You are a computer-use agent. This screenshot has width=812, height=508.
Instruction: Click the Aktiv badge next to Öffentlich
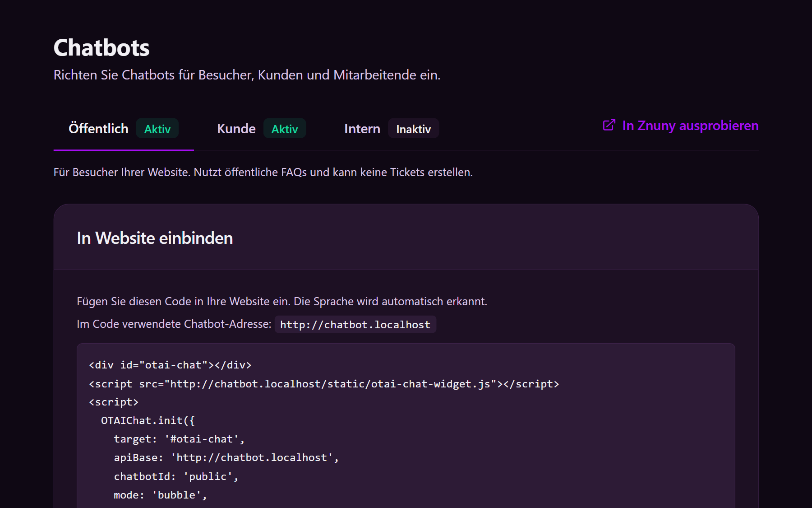click(157, 129)
